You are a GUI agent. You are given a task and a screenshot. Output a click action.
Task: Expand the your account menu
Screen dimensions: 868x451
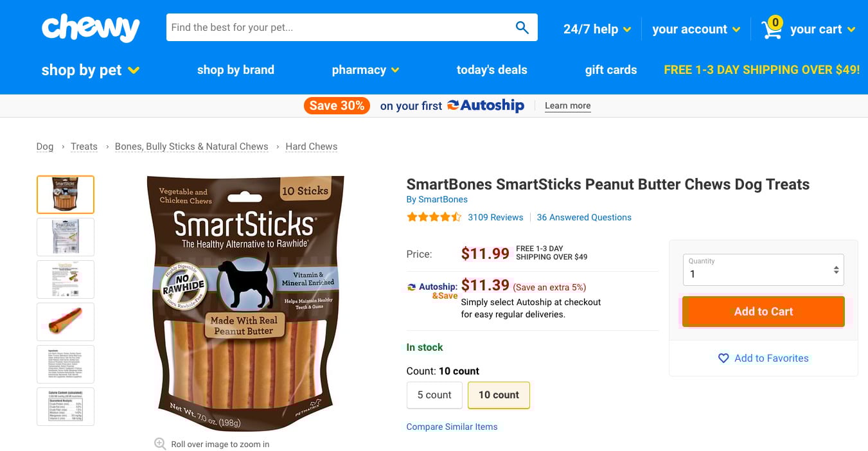click(x=696, y=29)
